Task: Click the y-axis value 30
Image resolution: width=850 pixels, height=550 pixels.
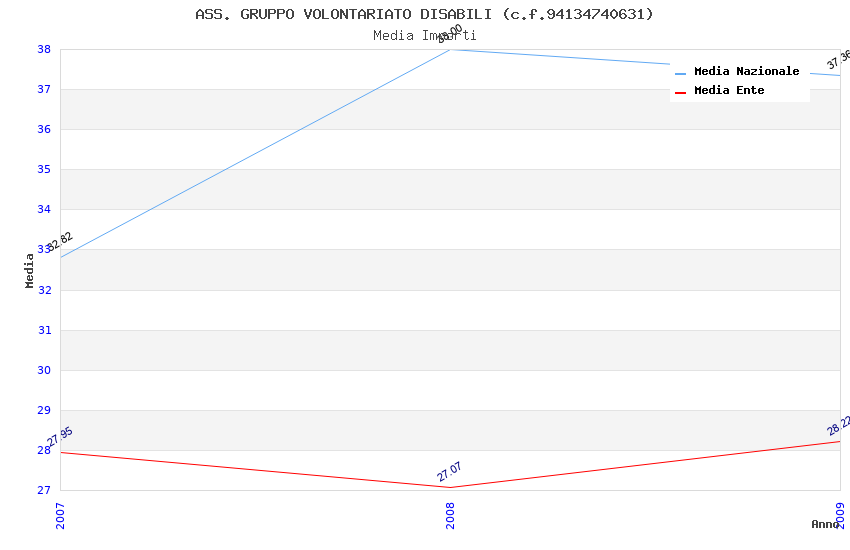Action: (44, 371)
